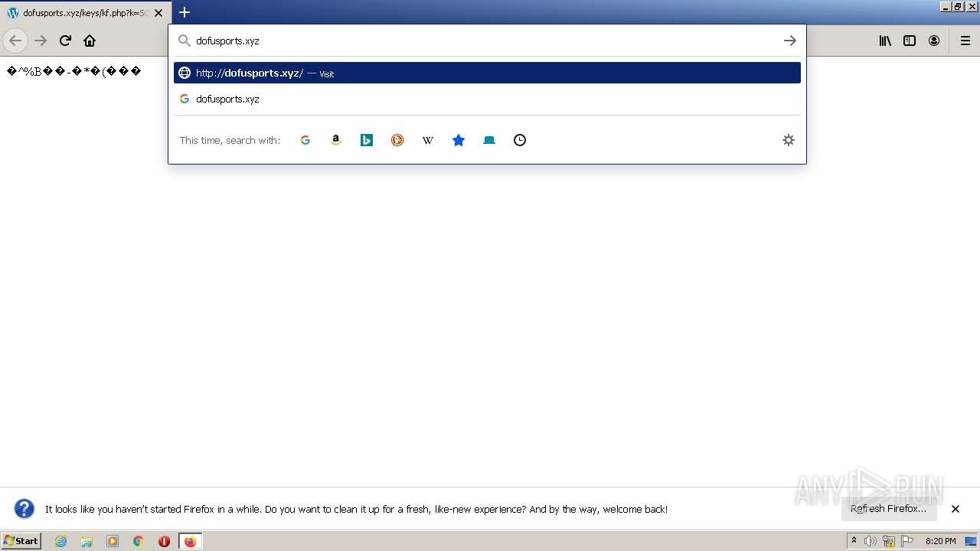Launch Internet Explorer from the taskbar
This screenshot has height=551, width=980.
61,541
